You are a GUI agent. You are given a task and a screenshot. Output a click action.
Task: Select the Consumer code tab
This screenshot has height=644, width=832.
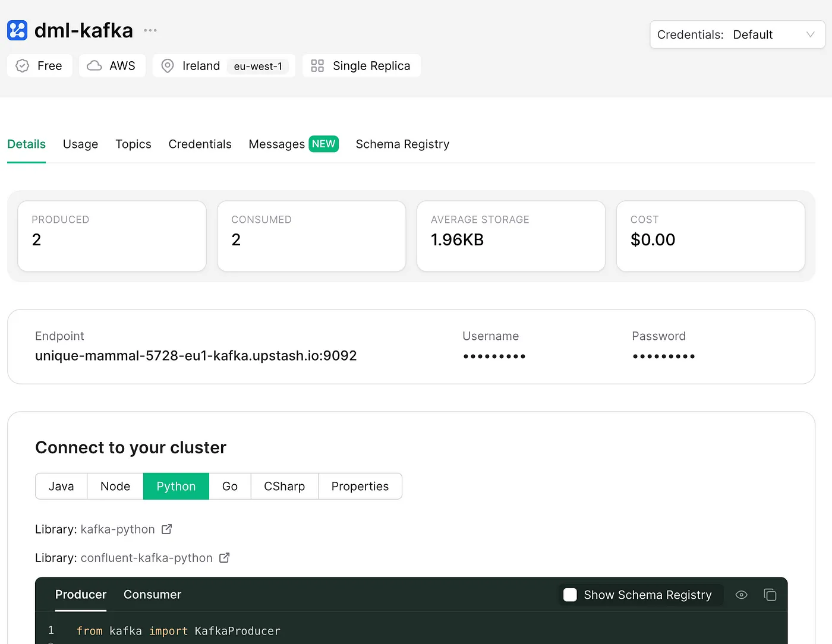tap(152, 595)
